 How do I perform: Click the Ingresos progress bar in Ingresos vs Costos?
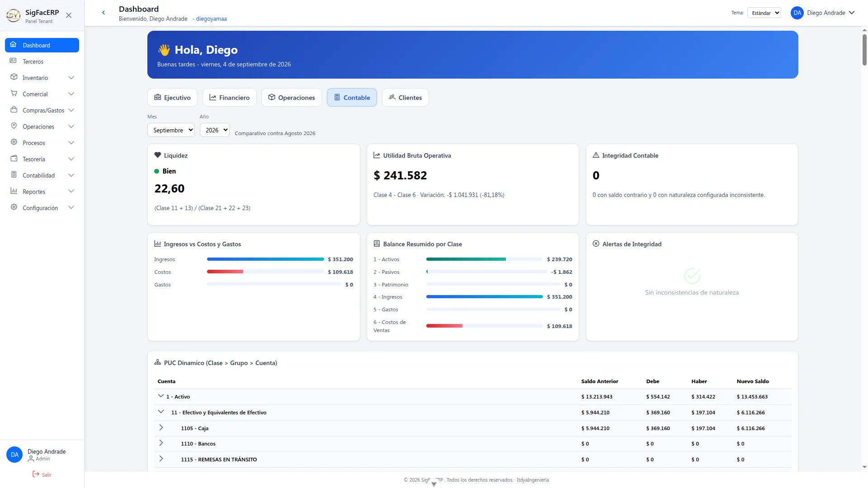tap(265, 259)
